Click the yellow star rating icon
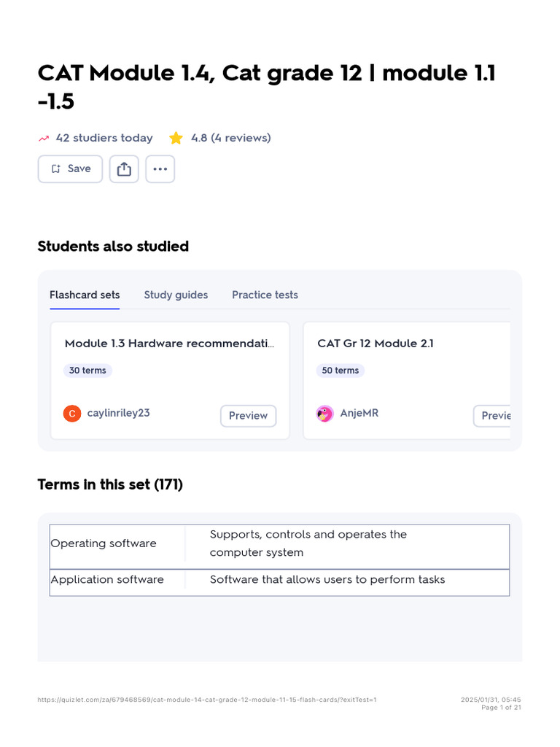Screen dimensions: 560x747 pos(176,138)
